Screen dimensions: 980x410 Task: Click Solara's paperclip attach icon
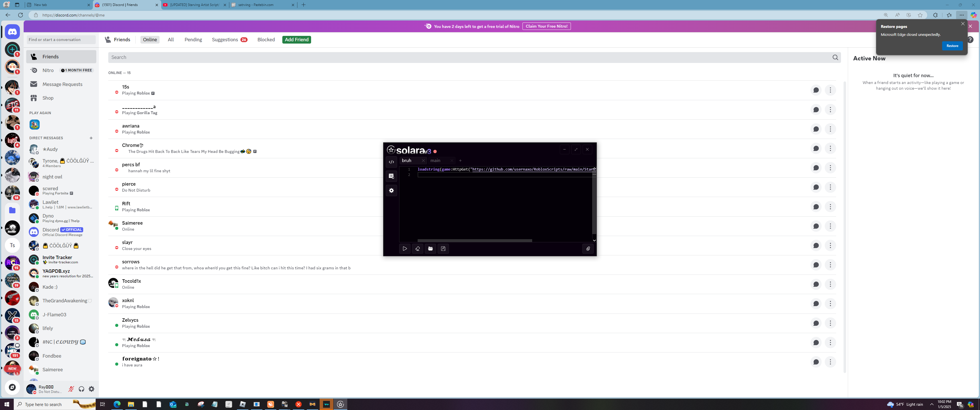588,249
